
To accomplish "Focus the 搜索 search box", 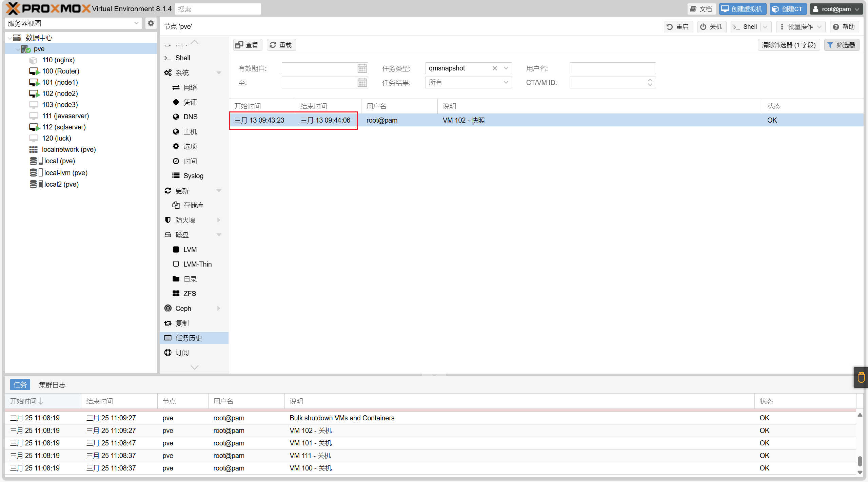I will pos(218,9).
